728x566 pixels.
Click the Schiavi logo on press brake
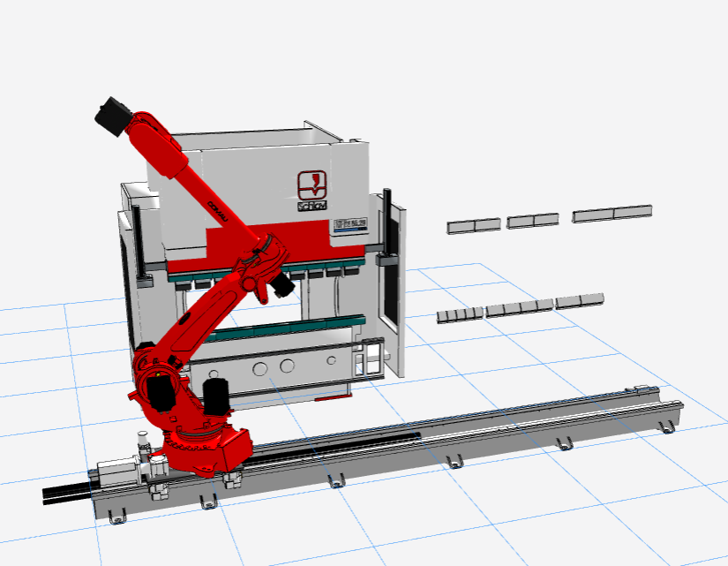click(312, 191)
